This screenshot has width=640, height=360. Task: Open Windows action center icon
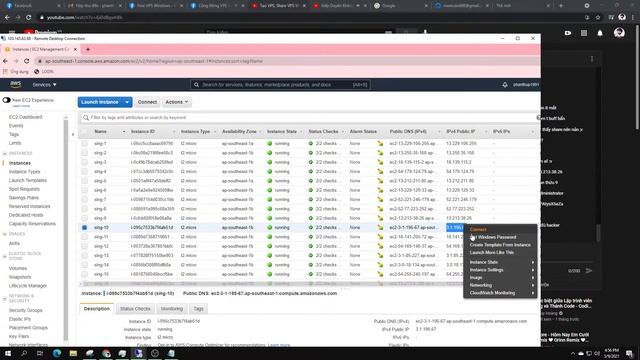pos(629,353)
